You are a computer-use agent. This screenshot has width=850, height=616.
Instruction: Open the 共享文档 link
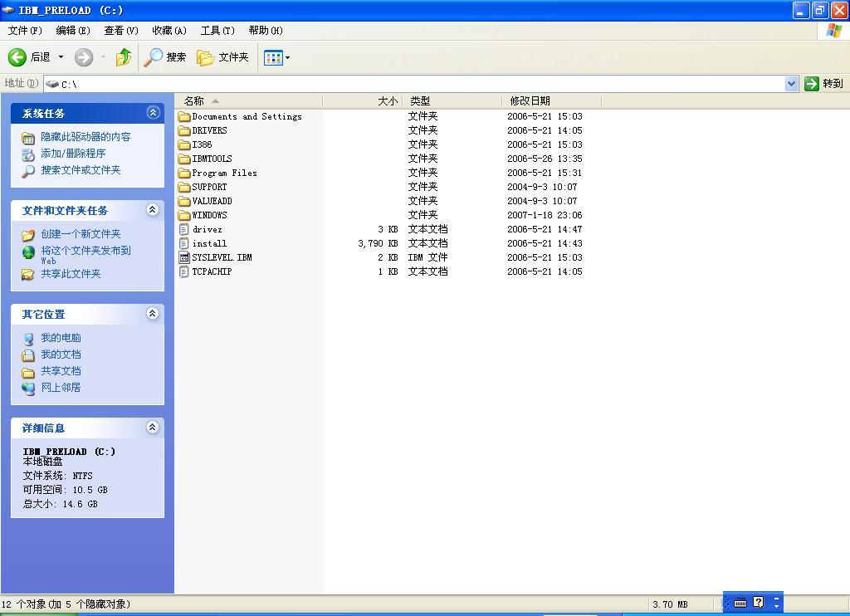61,371
